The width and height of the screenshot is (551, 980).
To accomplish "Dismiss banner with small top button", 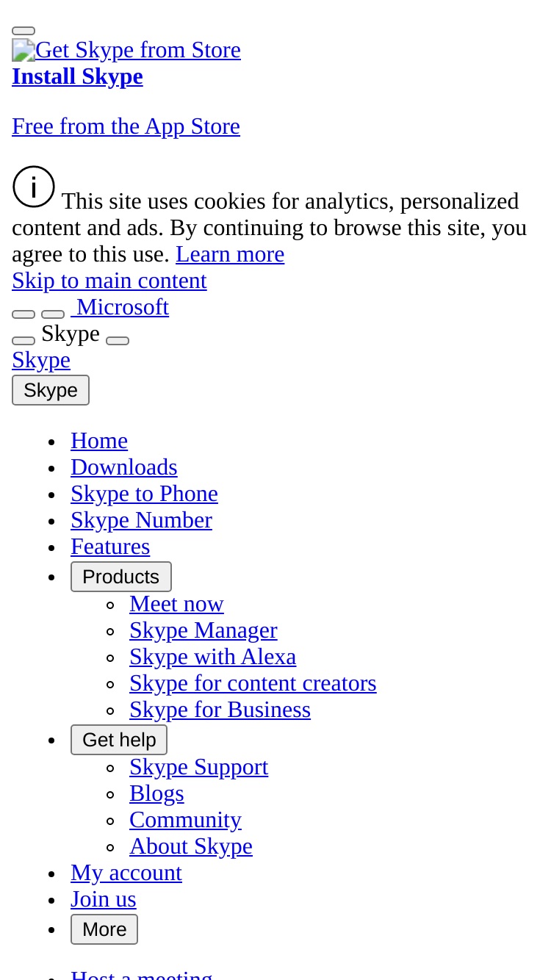I will point(24,31).
